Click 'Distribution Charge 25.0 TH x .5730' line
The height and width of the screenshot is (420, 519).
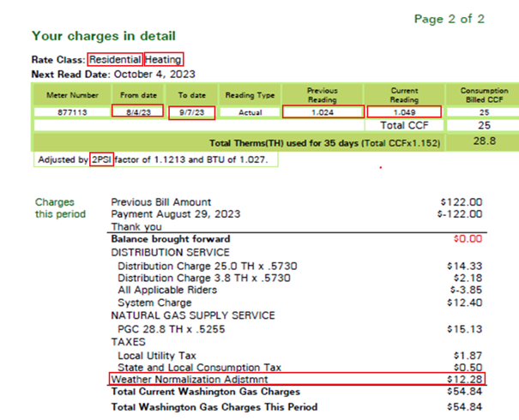click(208, 267)
